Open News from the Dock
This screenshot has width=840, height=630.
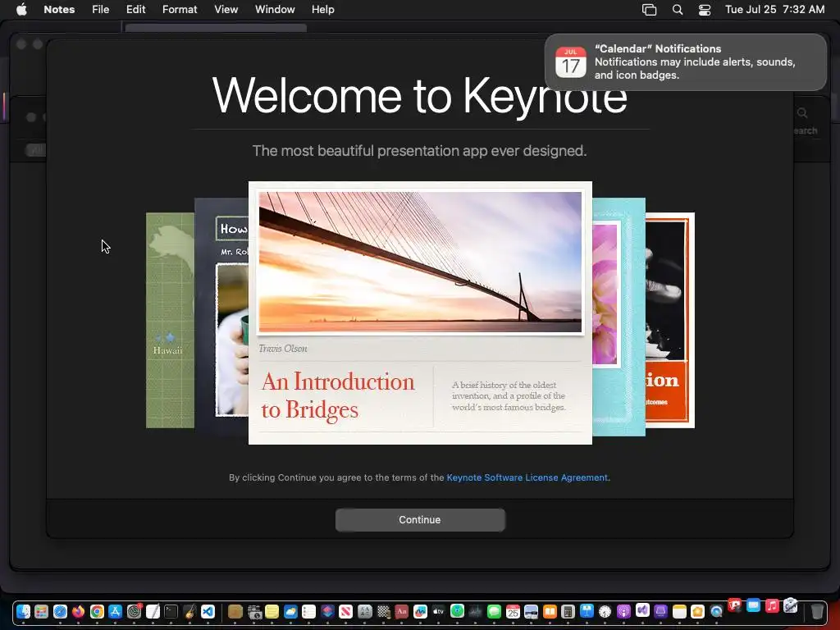tap(345, 611)
